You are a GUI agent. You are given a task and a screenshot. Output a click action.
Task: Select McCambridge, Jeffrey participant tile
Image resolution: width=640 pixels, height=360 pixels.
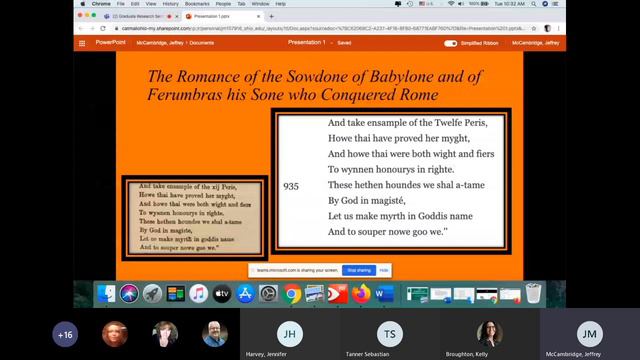click(590, 334)
